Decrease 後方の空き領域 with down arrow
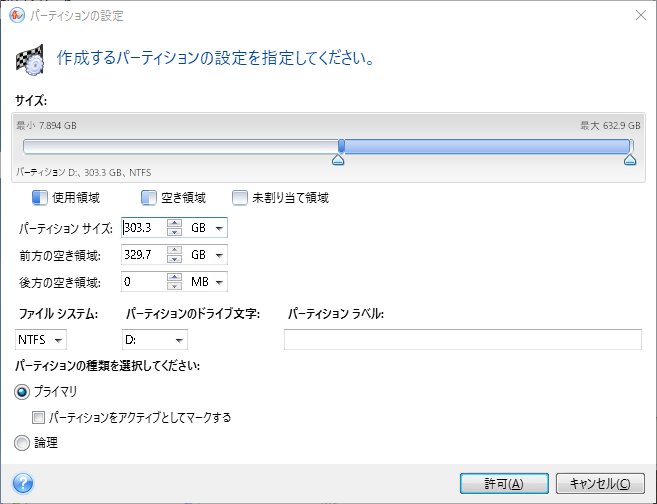 click(174, 286)
